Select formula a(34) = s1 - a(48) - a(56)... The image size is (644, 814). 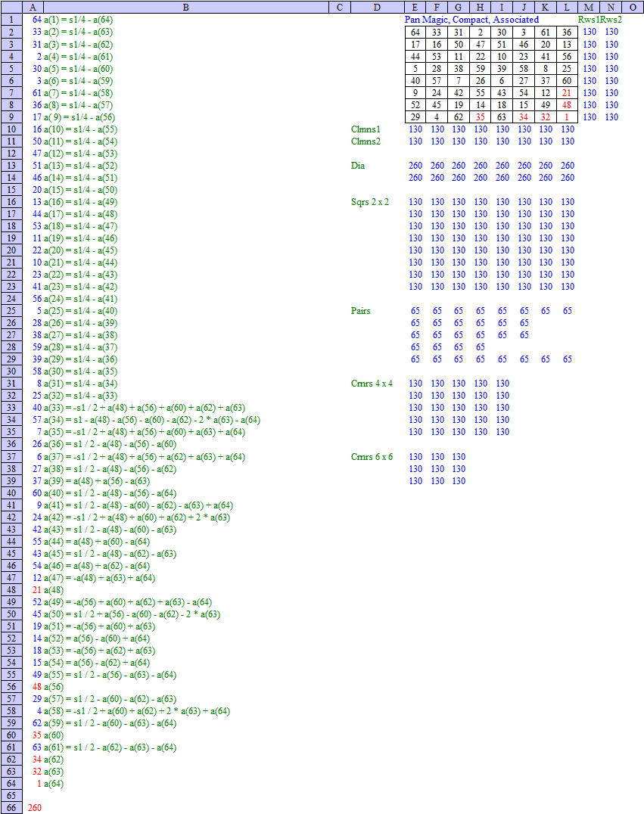[x=152, y=420]
